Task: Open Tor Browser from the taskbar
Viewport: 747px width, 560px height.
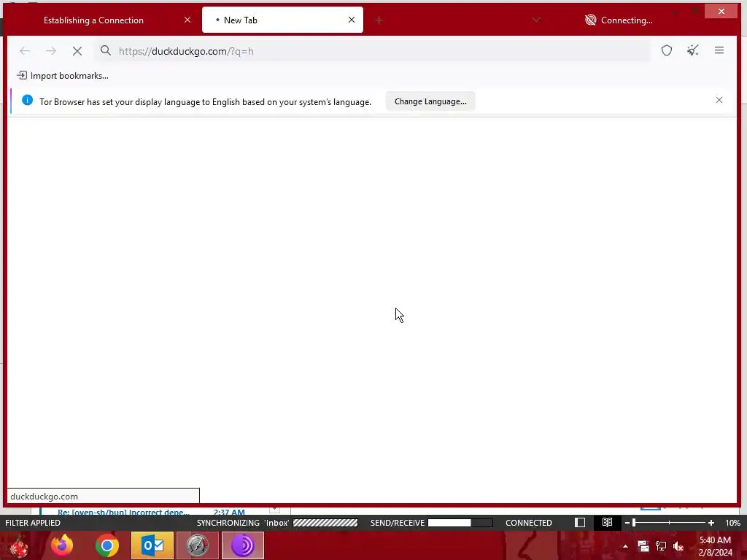Action: coord(242,545)
